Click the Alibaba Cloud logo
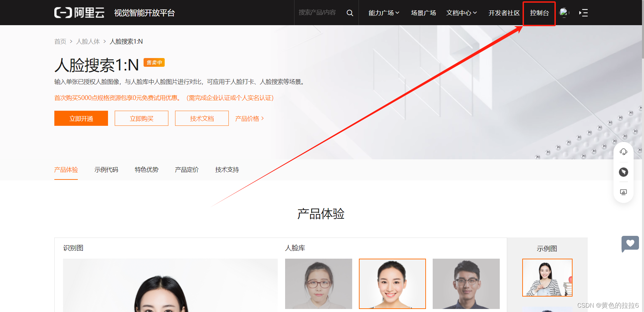Viewport: 644px width, 312px height. [79, 13]
